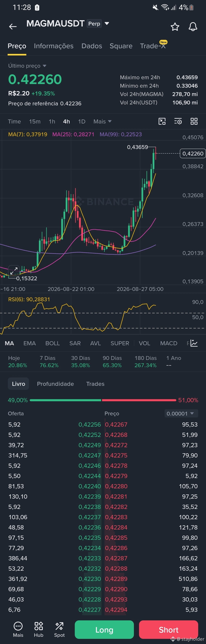The width and height of the screenshot is (206, 644).
Task: Open 0.00001 price precision dropdown
Action: (181, 413)
